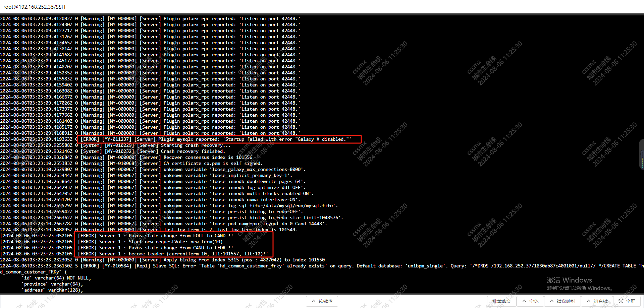Click the '`province` varchar(64),' line
Screen dimensions: 644x308
pyautogui.click(x=52, y=284)
